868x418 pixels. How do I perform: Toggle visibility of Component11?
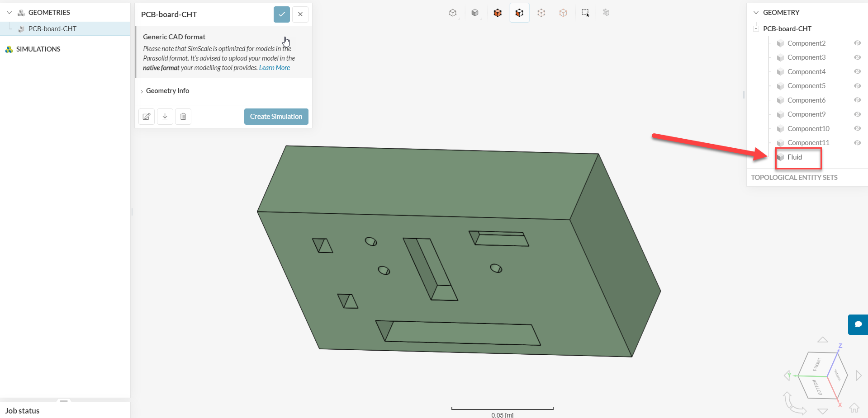[x=857, y=143]
